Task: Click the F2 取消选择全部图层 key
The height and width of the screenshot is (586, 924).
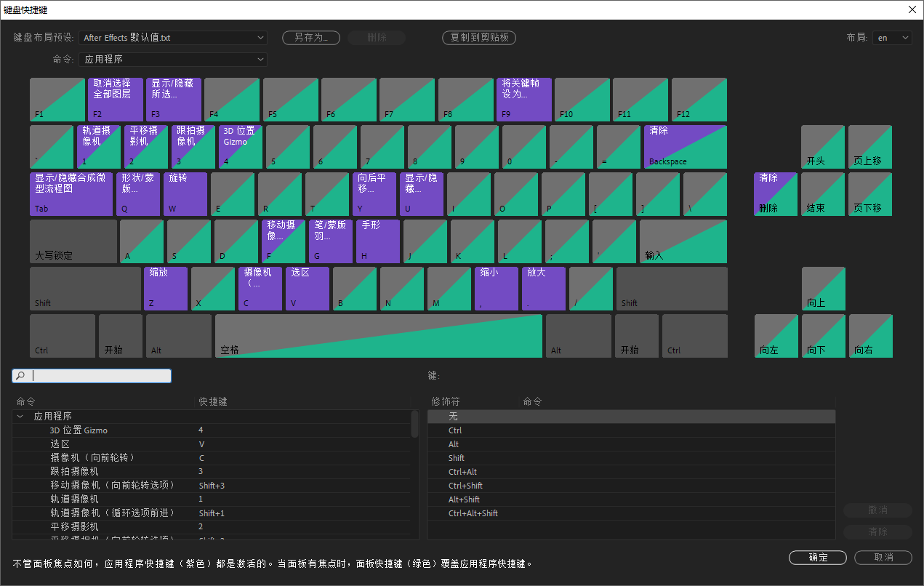Action: (115, 100)
